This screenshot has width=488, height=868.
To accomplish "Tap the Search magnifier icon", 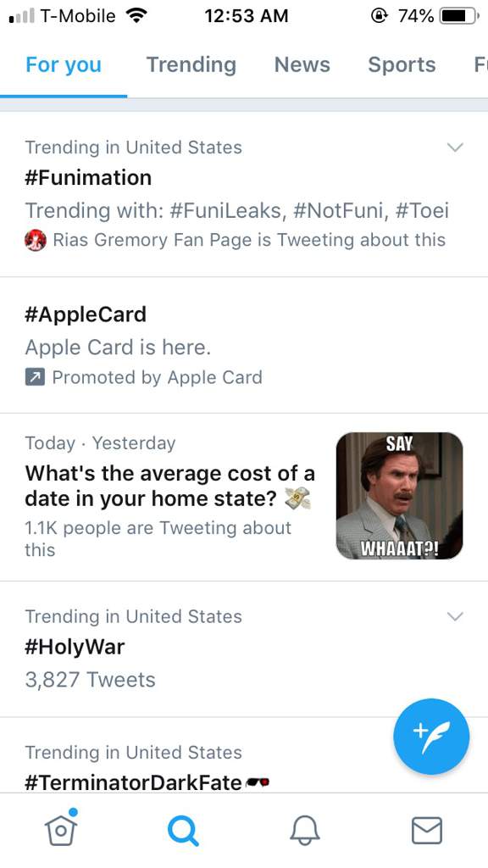I will pos(183,831).
